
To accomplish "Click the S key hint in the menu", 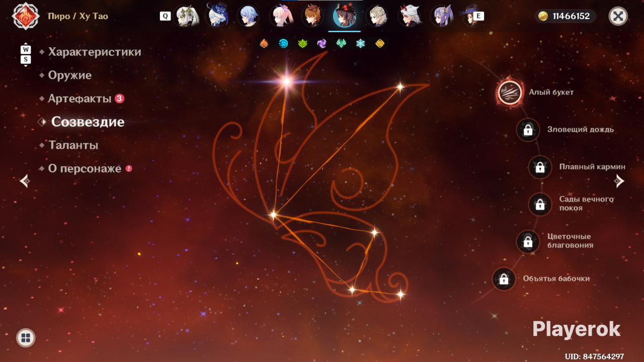I will pyautogui.click(x=26, y=60).
